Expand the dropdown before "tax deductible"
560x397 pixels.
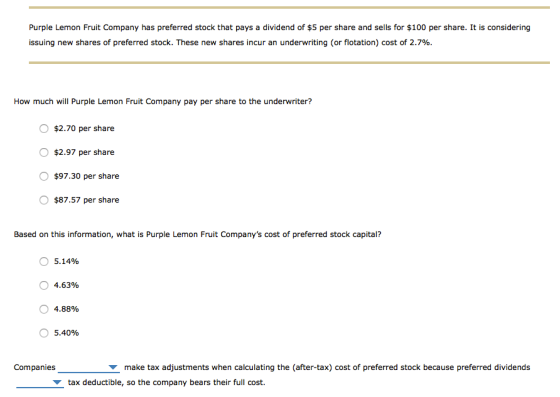pyautogui.click(x=40, y=383)
